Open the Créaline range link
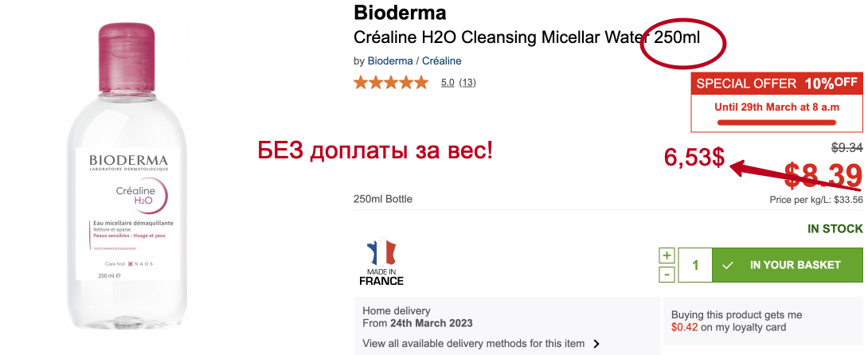The image size is (868, 355). tap(441, 60)
